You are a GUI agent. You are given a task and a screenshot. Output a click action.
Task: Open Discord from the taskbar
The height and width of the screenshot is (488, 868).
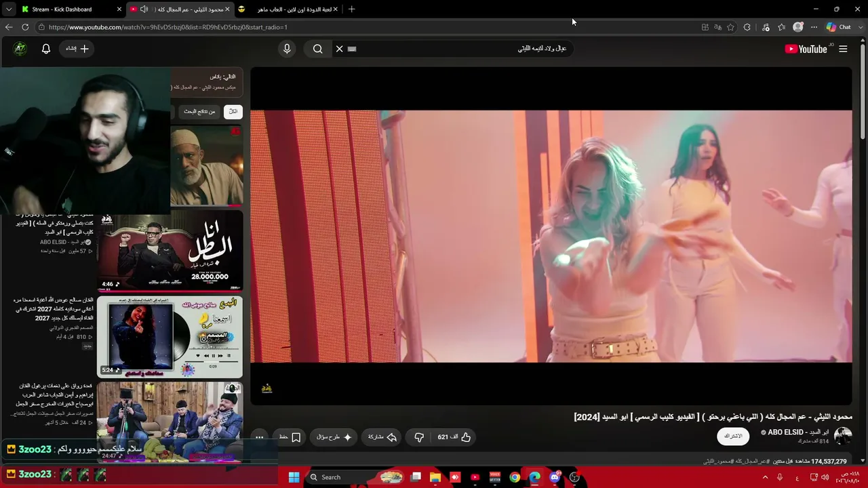[x=555, y=477]
